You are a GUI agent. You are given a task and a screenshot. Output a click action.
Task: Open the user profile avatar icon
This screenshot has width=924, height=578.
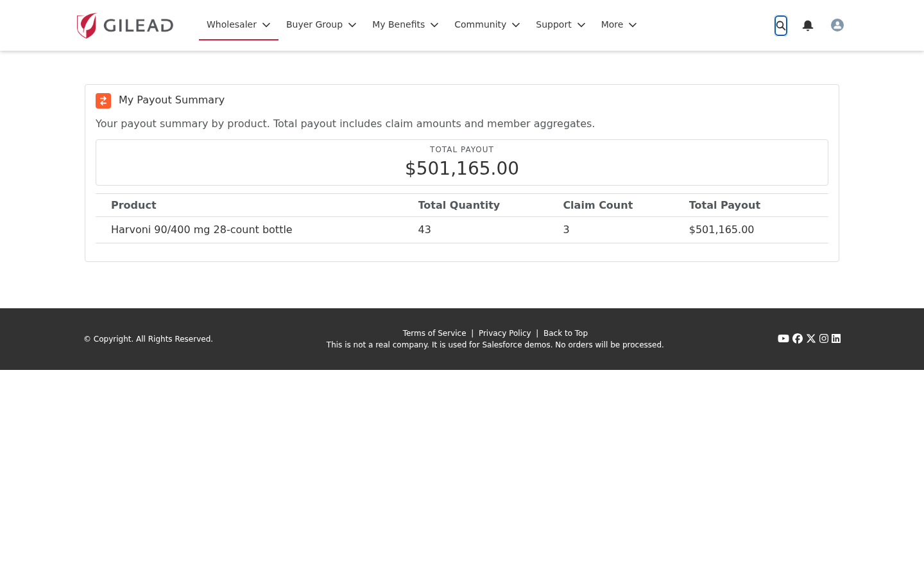(837, 25)
